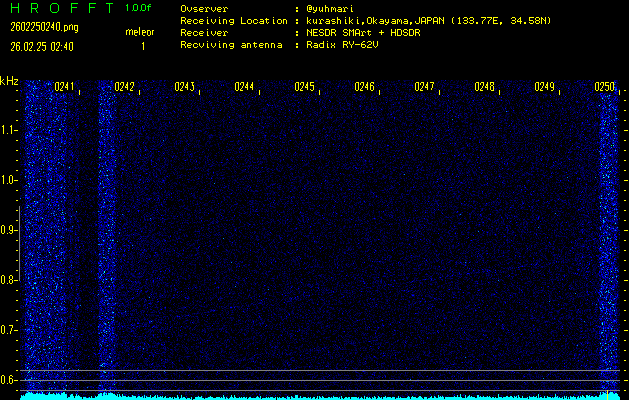Click the 0245 time marker
The width and height of the screenshot is (629, 400).
(304, 87)
